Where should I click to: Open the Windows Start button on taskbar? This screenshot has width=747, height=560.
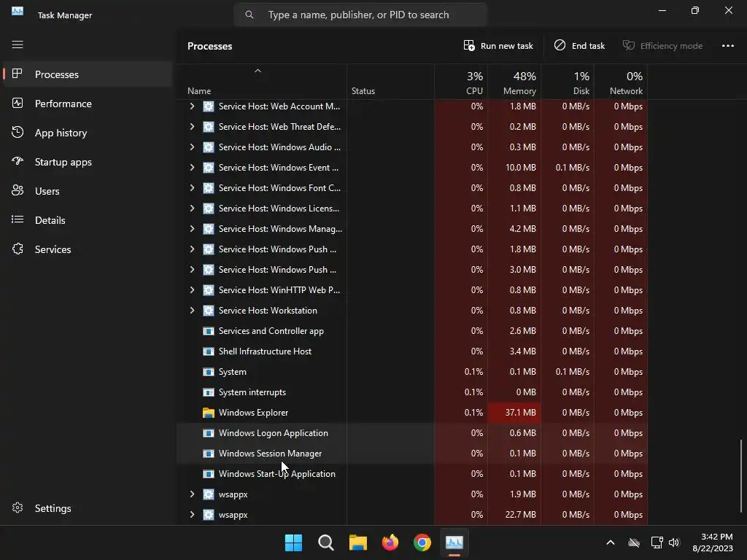click(293, 542)
